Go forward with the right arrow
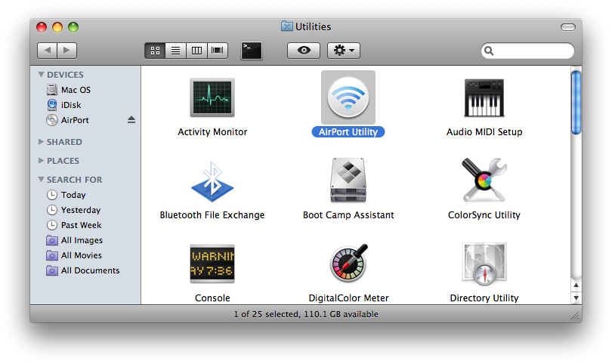 coord(66,51)
